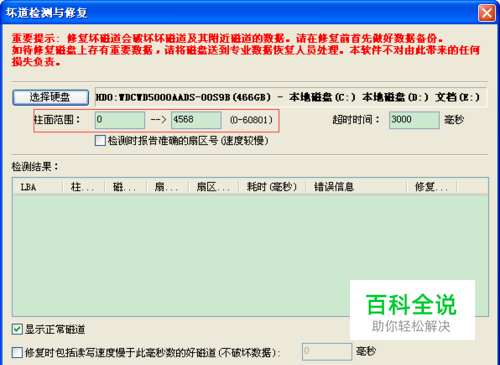Click the 柱面范围 label
The height and width of the screenshot is (365, 500).
(x=57, y=119)
